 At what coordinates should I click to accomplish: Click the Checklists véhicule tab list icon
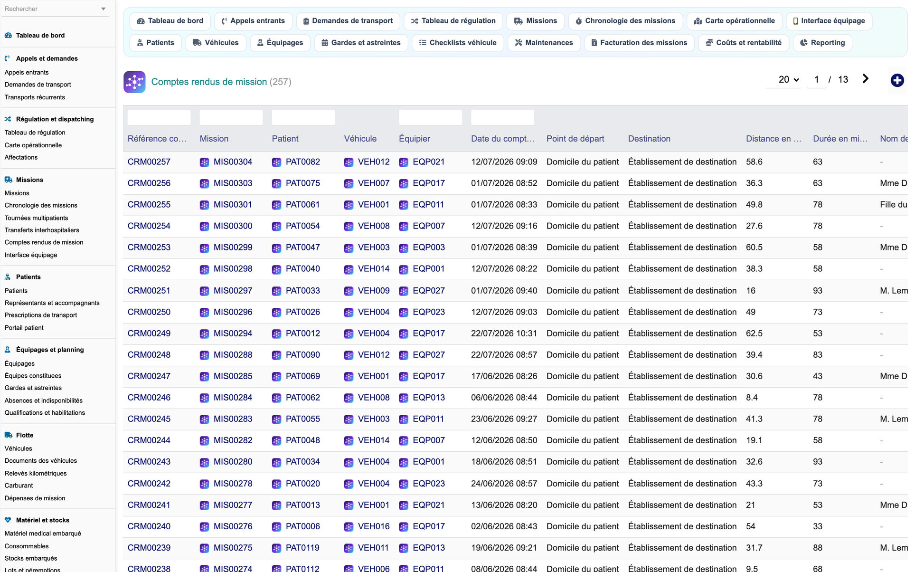click(423, 43)
